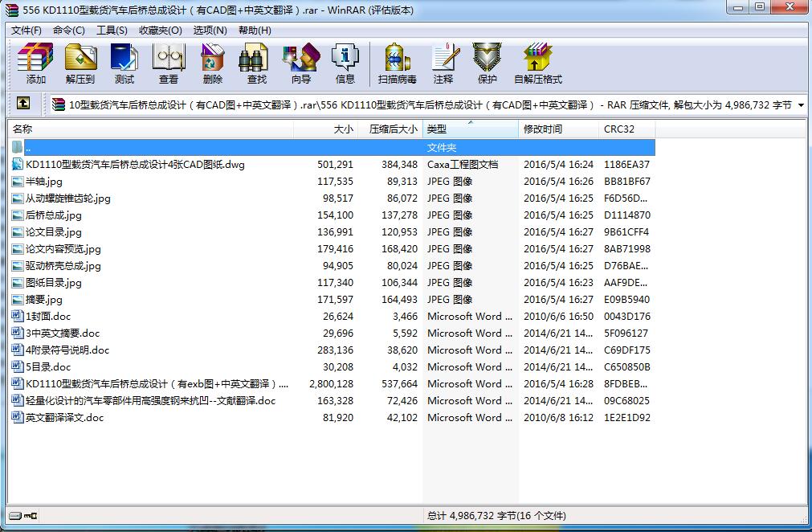Select file 驱动桥壳总成.jpg
Viewport: 812px width, 532px height.
(63, 266)
